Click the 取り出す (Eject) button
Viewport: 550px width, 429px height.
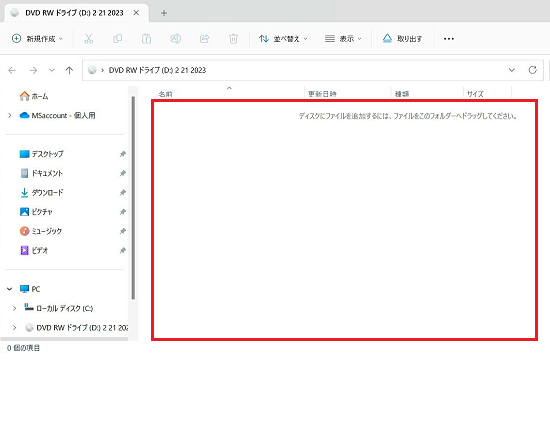pos(402,39)
